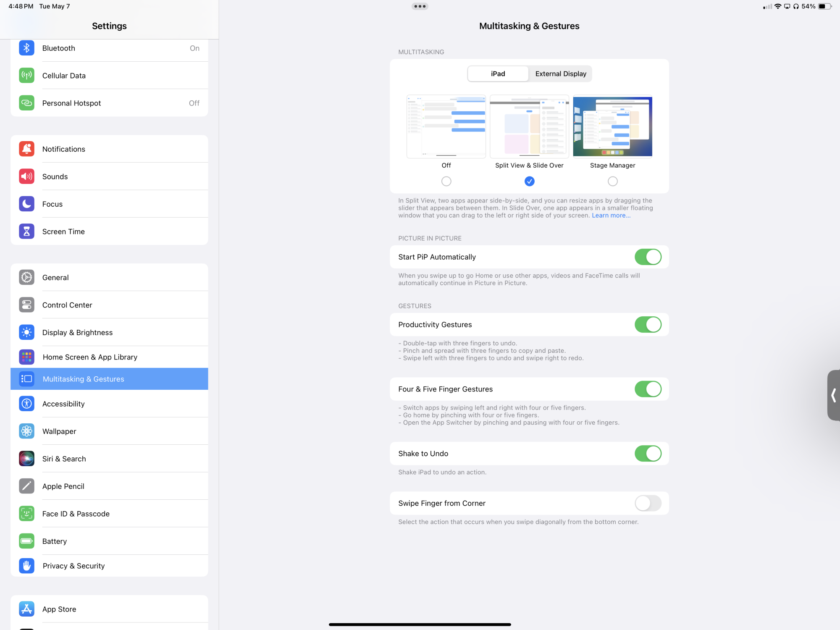Image resolution: width=840 pixels, height=630 pixels.
Task: Tap the green Battery icon
Action: 26,541
